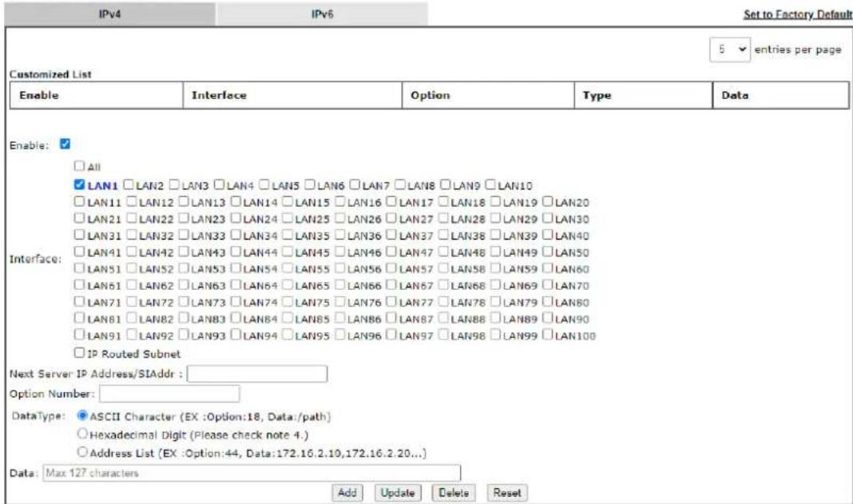Uncheck the LAN1 checkbox
This screenshot has width=853, height=504.
(79, 185)
